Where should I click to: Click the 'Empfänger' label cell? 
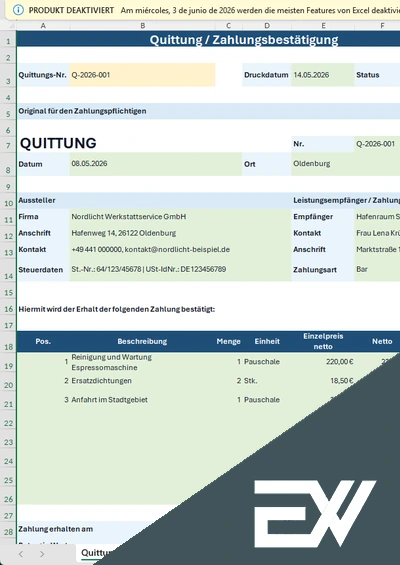[323, 217]
